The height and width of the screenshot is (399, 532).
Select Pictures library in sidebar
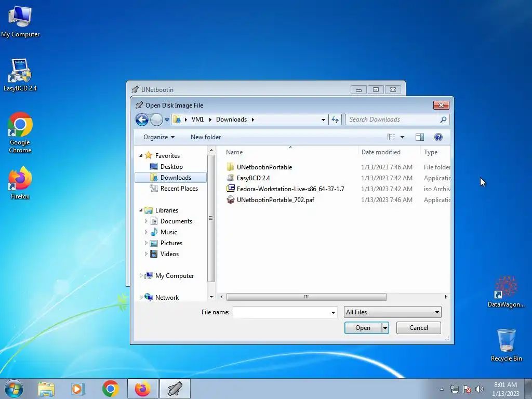tap(171, 243)
